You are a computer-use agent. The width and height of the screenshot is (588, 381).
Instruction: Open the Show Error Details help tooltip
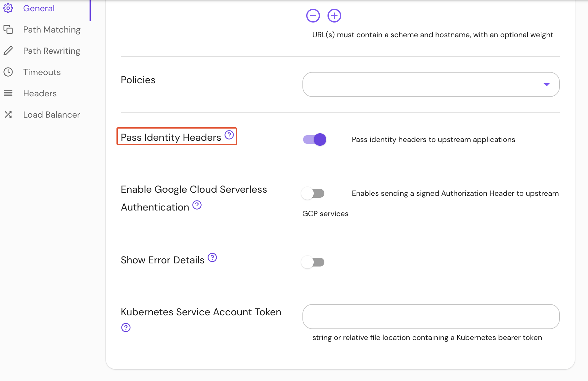213,257
